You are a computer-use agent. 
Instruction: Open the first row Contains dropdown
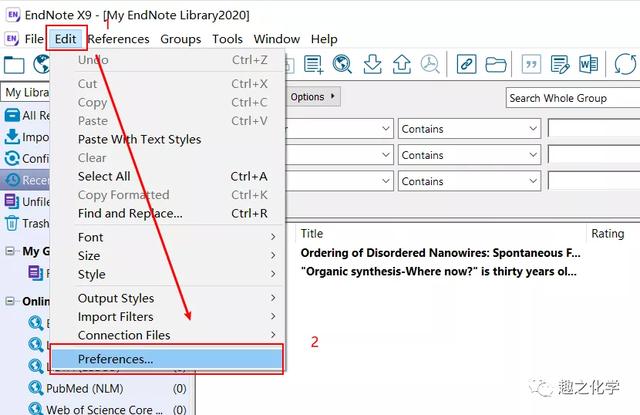(x=469, y=129)
